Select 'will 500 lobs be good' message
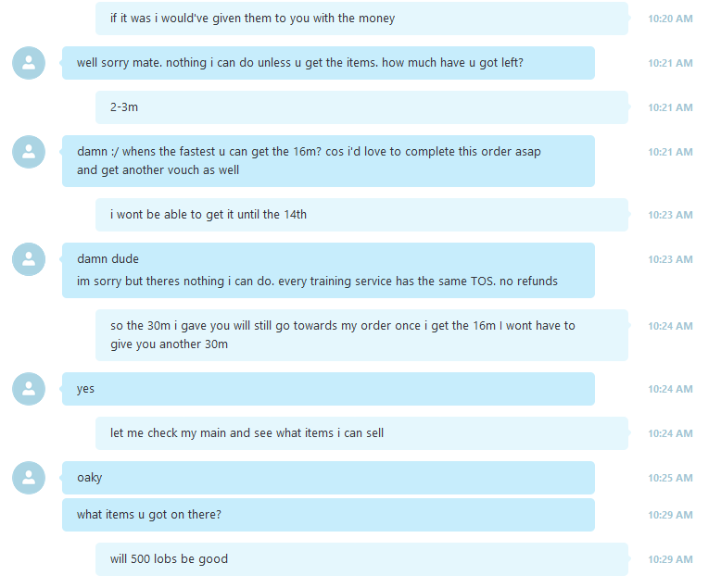Viewport: 721px width, 588px height. [x=361, y=559]
